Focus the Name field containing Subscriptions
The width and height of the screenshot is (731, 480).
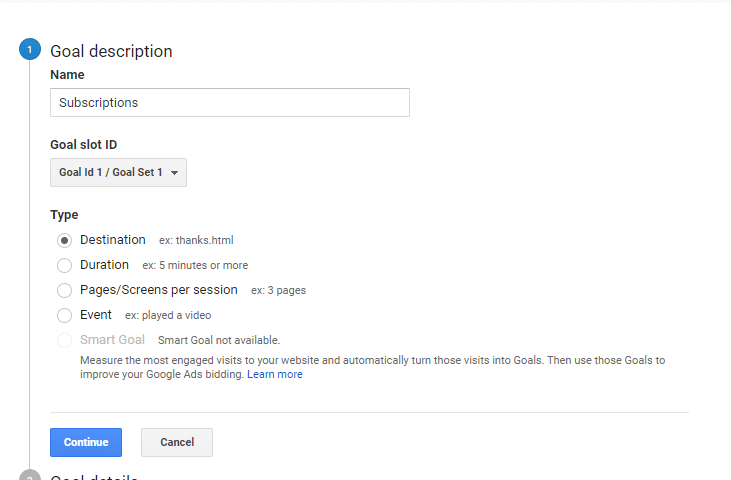pos(230,103)
